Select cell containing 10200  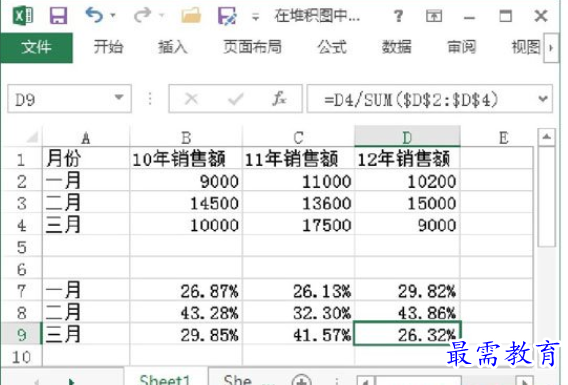point(407,181)
